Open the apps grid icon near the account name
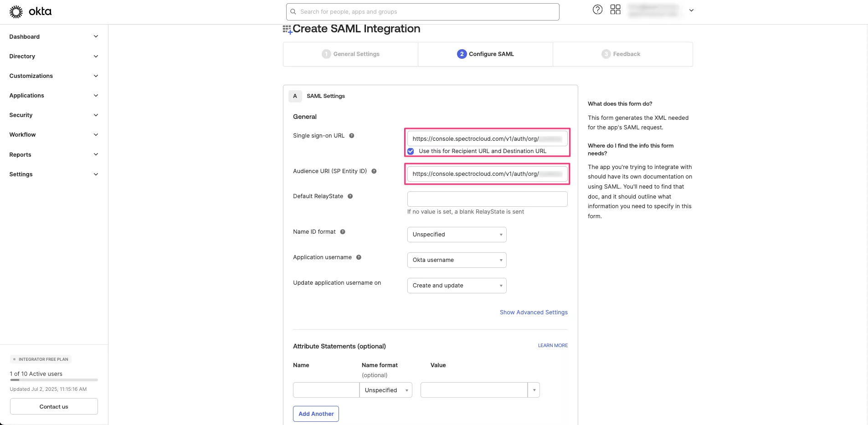This screenshot has height=425, width=868. [x=615, y=9]
